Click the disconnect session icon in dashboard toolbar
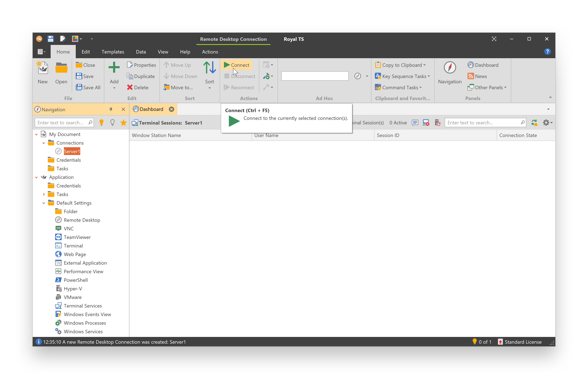 pyautogui.click(x=426, y=123)
